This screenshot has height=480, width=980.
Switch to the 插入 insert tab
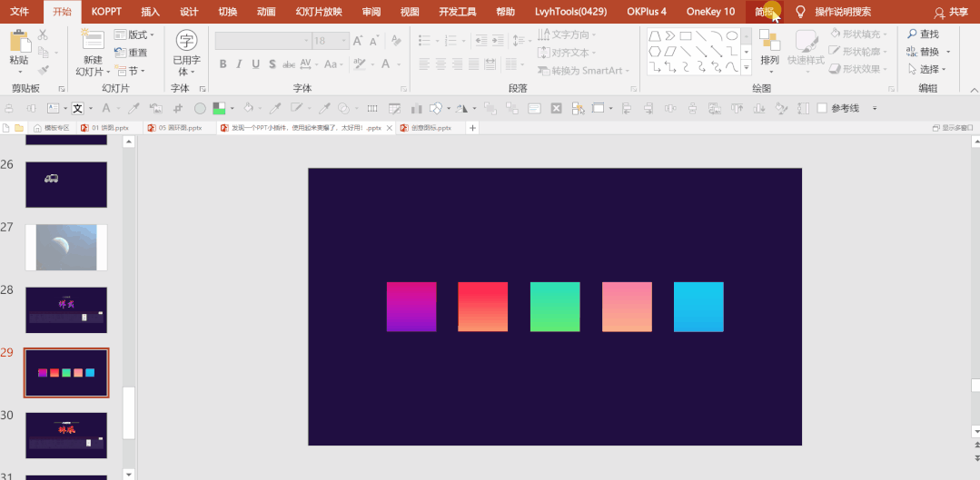click(x=151, y=12)
